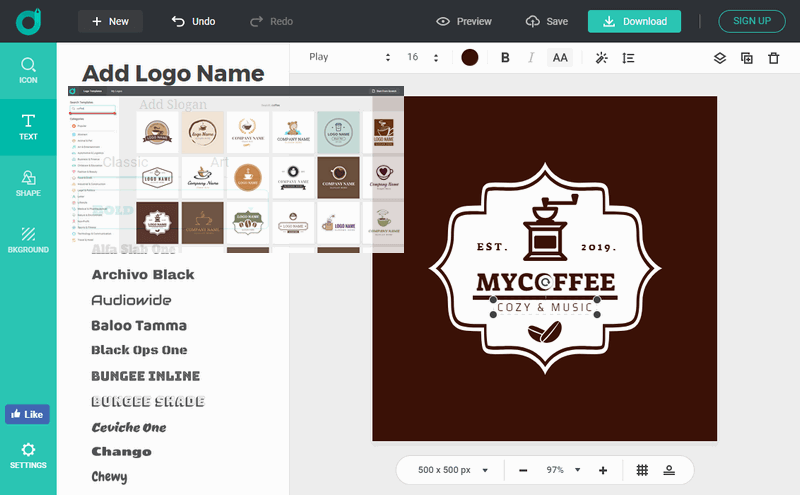
Task: Open the Icon panel in sidebar
Action: 28,70
